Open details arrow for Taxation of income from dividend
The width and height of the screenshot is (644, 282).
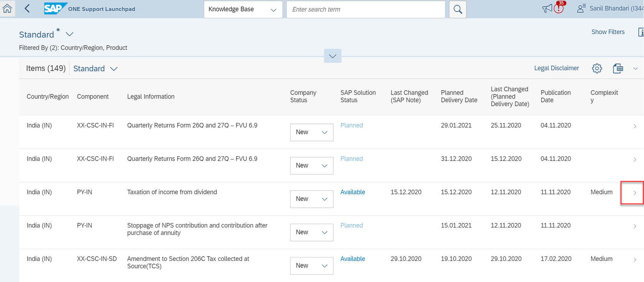point(635,193)
